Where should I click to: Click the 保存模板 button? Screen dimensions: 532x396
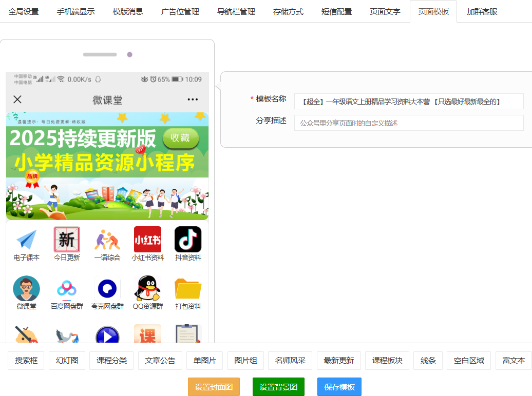pos(339,387)
